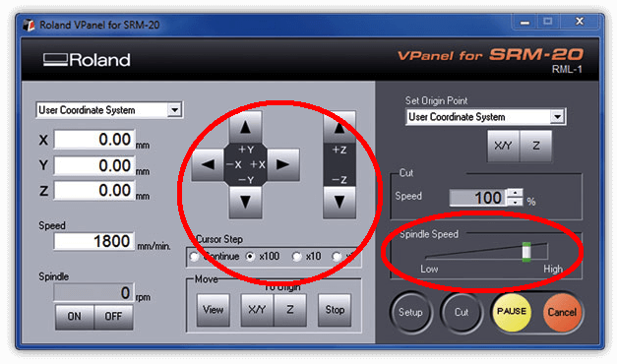The height and width of the screenshot is (364, 617).
Task: Lower the spindle with the -Z down arrow
Action: coord(339,202)
